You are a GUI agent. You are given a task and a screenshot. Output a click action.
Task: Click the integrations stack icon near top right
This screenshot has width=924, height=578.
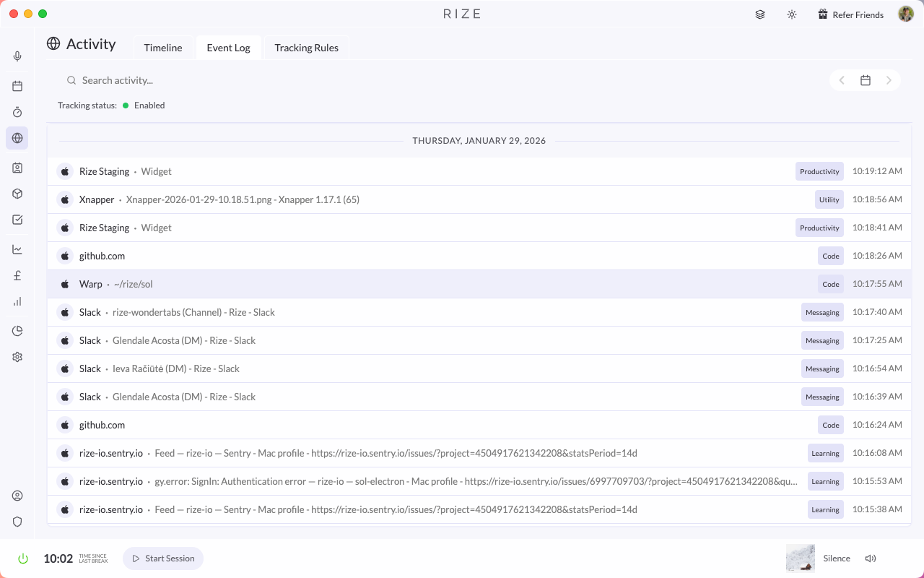pyautogui.click(x=759, y=14)
